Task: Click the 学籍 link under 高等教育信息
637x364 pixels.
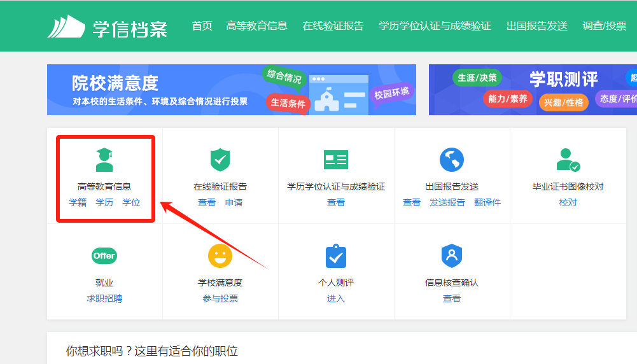Action: pyautogui.click(x=78, y=202)
